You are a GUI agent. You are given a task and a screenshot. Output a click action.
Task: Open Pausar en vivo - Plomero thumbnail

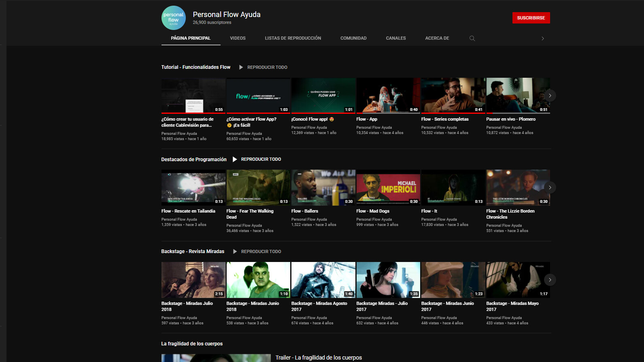(518, 96)
